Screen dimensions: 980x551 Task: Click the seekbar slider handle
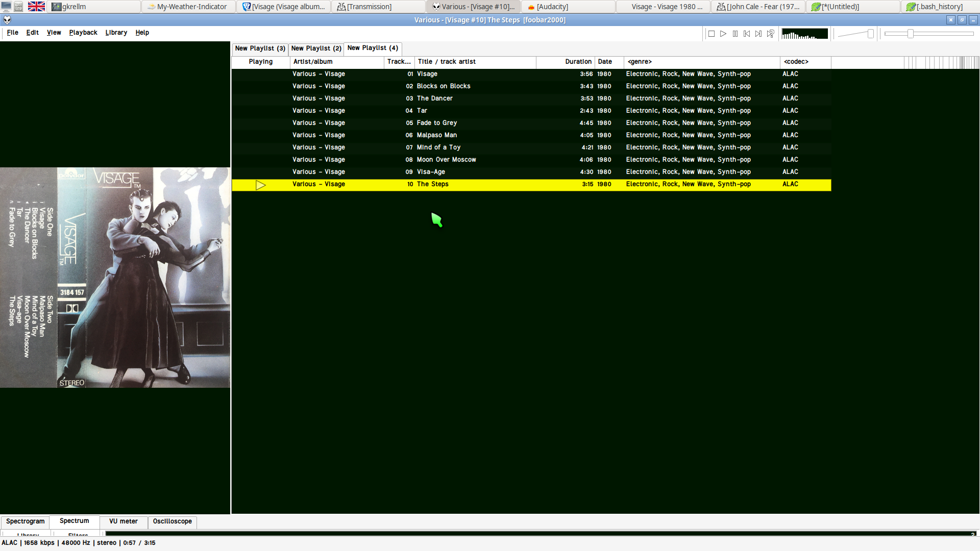tap(910, 34)
